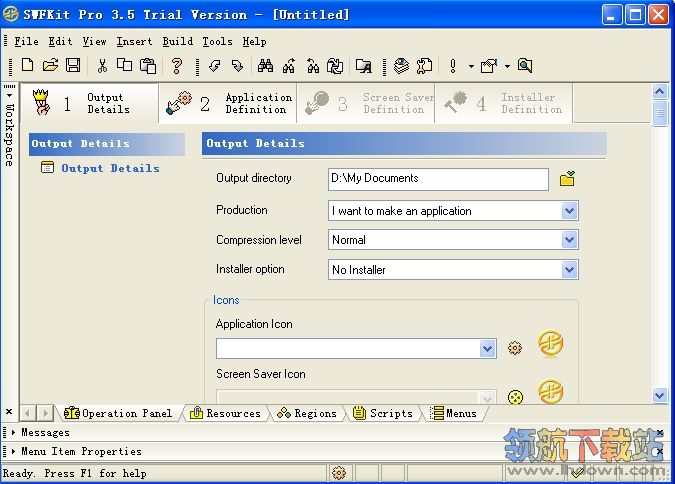Click the stacked layers build icon
This screenshot has height=484, width=675.
tap(401, 66)
